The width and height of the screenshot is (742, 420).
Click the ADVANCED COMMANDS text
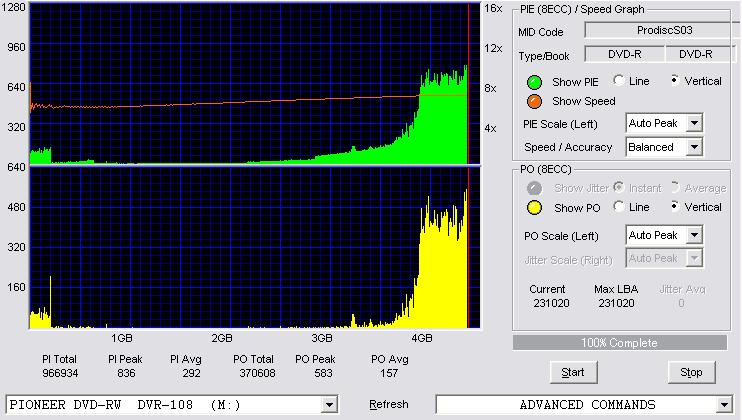[587, 405]
